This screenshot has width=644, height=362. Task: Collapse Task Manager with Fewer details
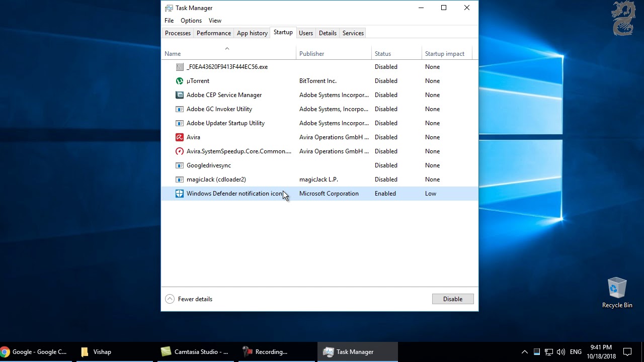click(x=189, y=299)
